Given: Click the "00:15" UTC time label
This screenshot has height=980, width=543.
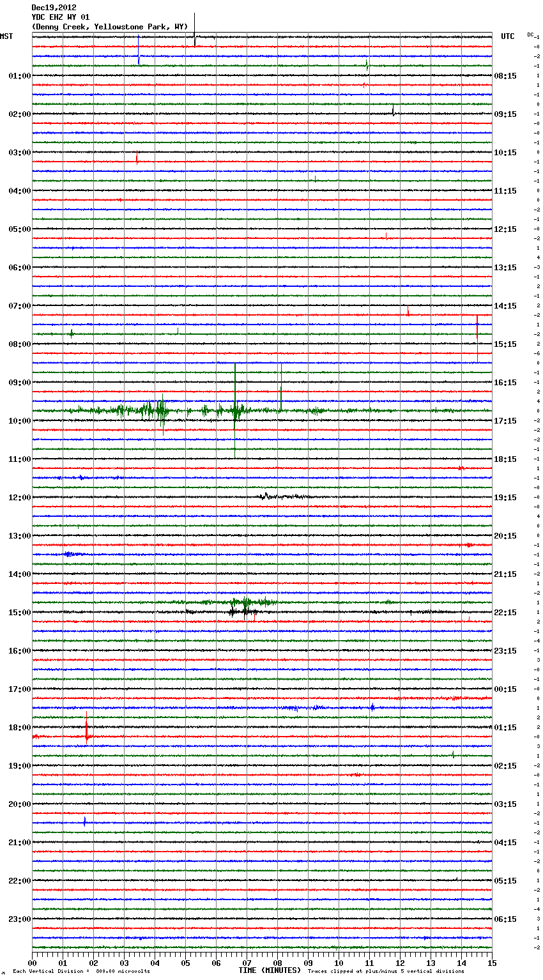Looking at the screenshot, I should (x=505, y=689).
